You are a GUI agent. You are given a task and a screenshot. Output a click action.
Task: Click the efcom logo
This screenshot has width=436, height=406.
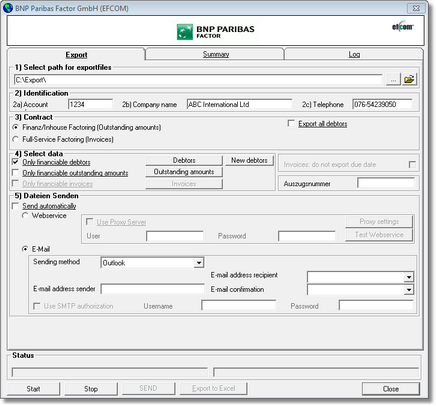click(403, 26)
